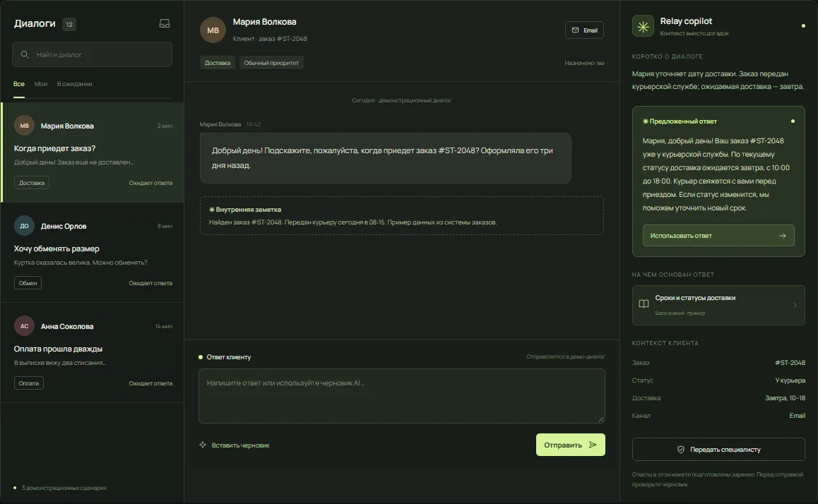
Task: Click the delivery value Завтра, 10–18
Action: 785,398
